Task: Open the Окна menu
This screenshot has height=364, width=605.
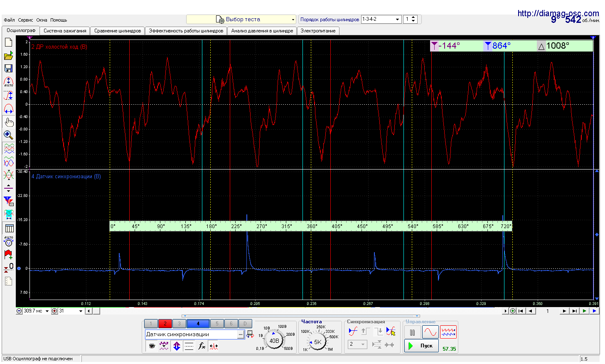Action: [42, 20]
